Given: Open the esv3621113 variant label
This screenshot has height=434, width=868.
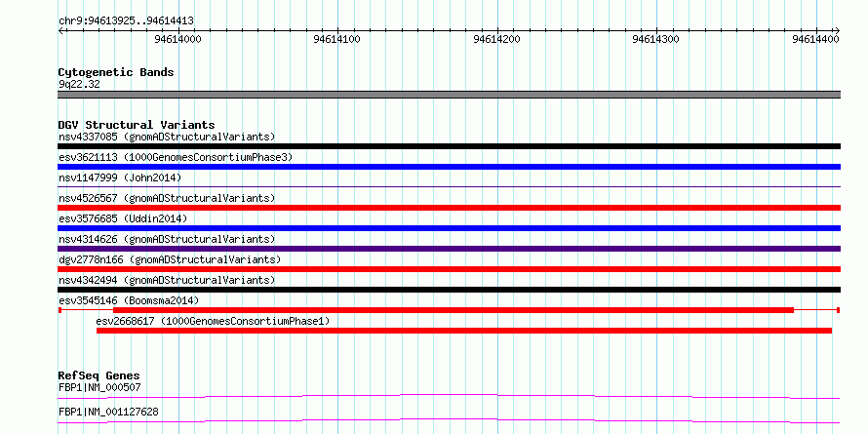Looking at the screenshot, I should tap(176, 157).
